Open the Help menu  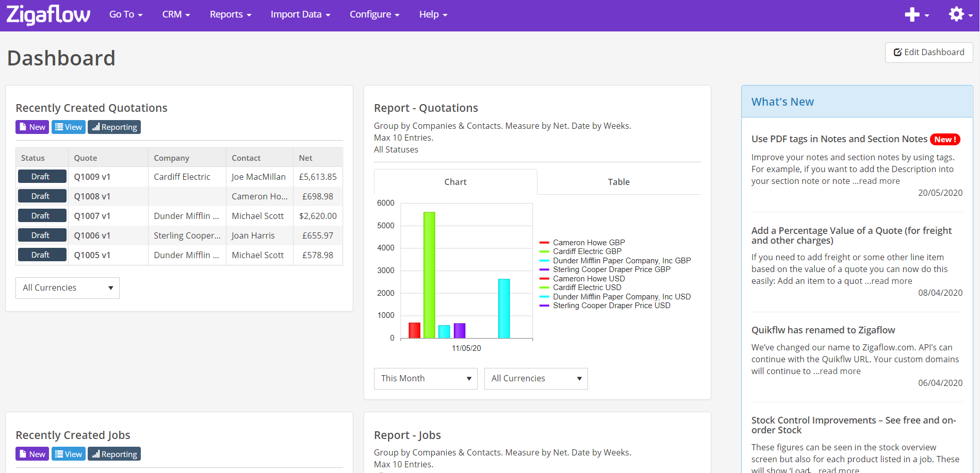(433, 14)
